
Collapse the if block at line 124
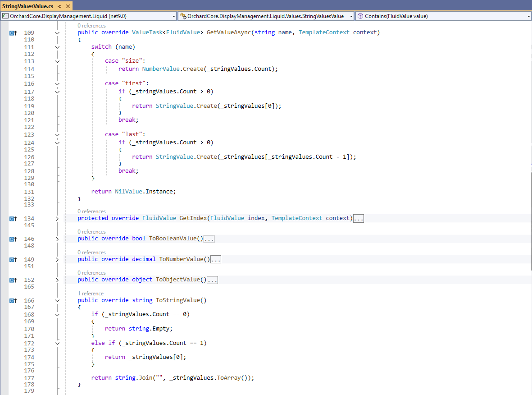pyautogui.click(x=57, y=143)
